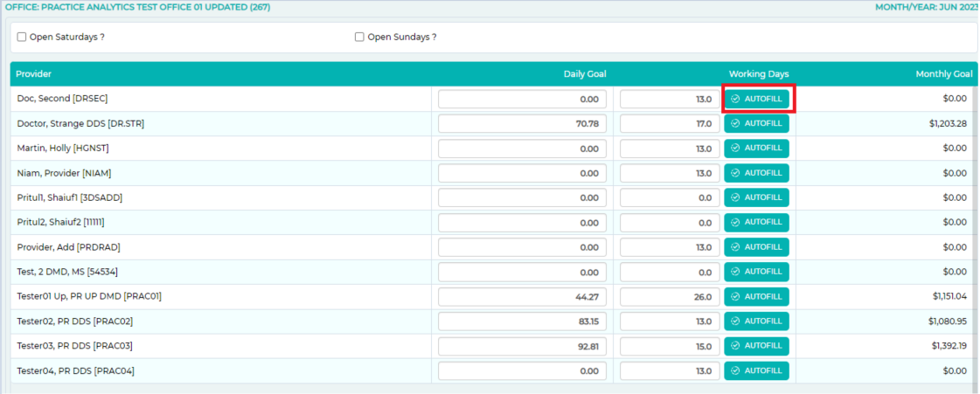980x394 pixels.
Task: Hit Autofill icon in Pritul2, Shaiuf2 row
Action: tap(735, 222)
